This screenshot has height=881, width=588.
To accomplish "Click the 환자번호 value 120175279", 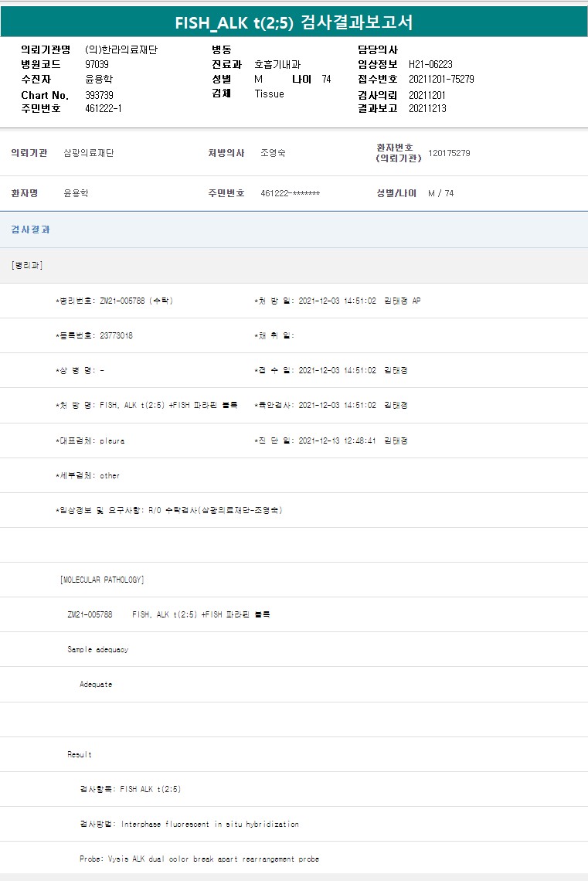I will [449, 154].
